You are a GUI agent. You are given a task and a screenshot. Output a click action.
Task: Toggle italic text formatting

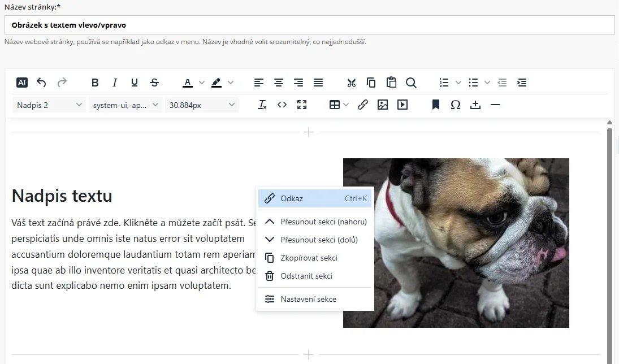tap(115, 83)
